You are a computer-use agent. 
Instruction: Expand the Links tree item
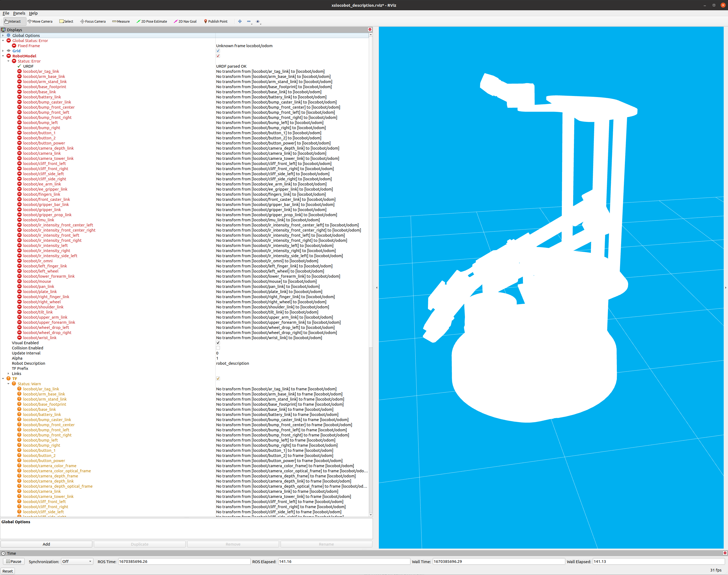click(x=8, y=373)
